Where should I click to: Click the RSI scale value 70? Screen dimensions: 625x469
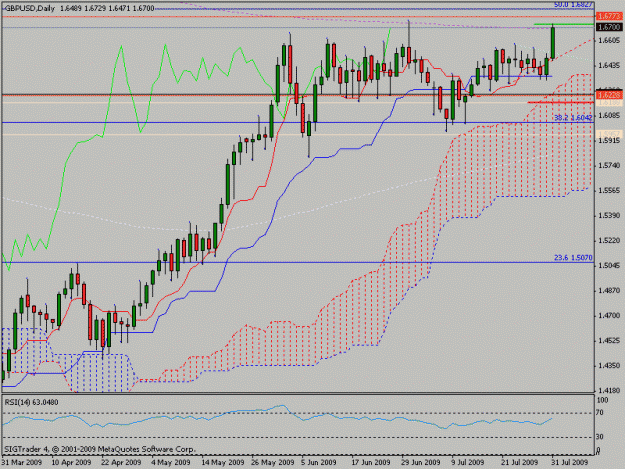click(x=599, y=413)
